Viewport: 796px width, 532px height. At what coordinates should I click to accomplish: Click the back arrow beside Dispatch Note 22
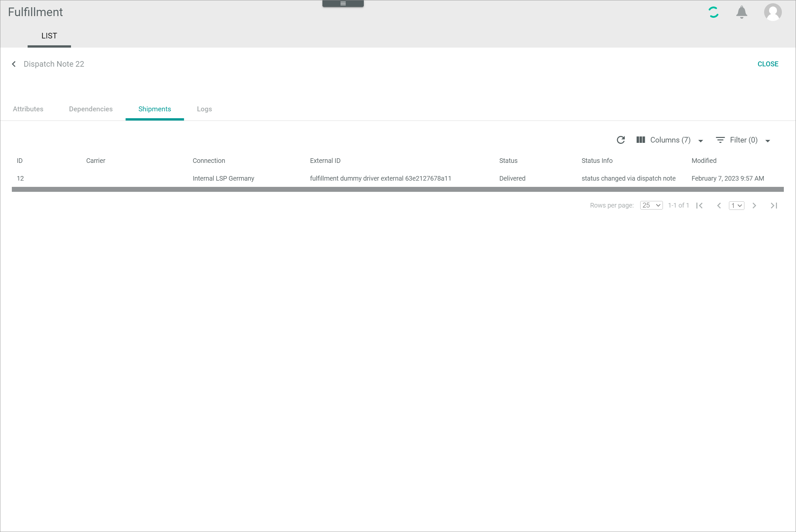[x=14, y=64]
